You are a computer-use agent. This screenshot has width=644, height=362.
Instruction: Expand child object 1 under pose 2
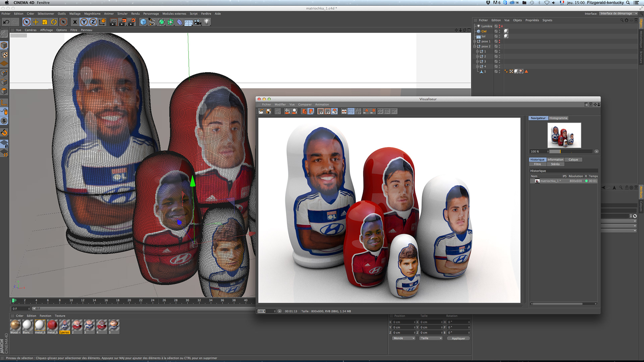[x=477, y=52]
